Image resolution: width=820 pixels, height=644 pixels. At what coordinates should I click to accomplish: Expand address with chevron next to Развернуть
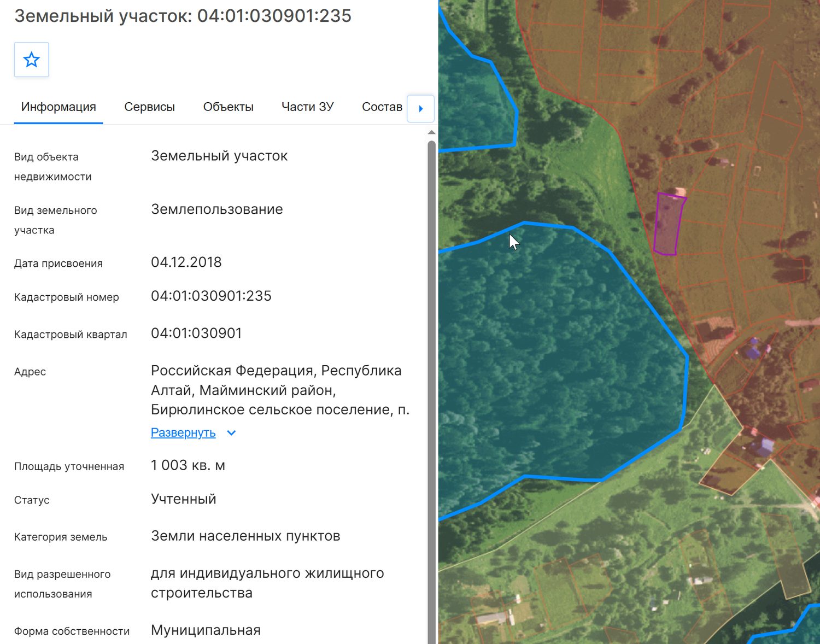231,433
